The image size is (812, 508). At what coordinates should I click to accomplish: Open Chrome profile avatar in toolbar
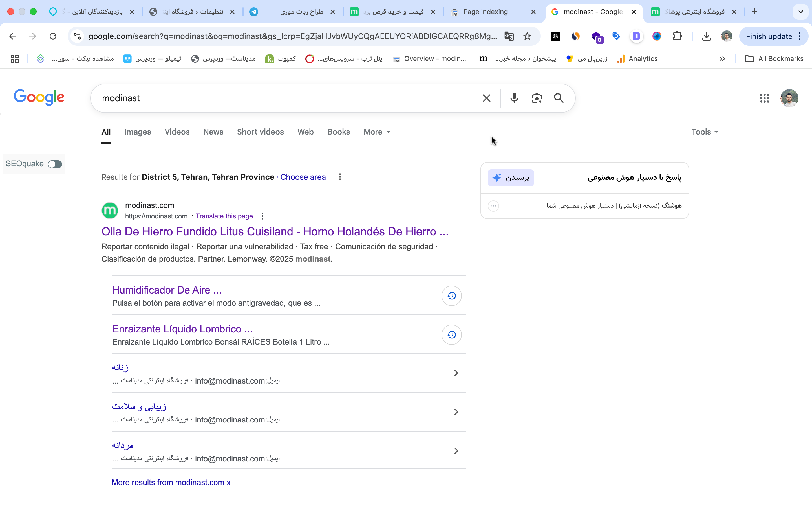pyautogui.click(x=727, y=36)
